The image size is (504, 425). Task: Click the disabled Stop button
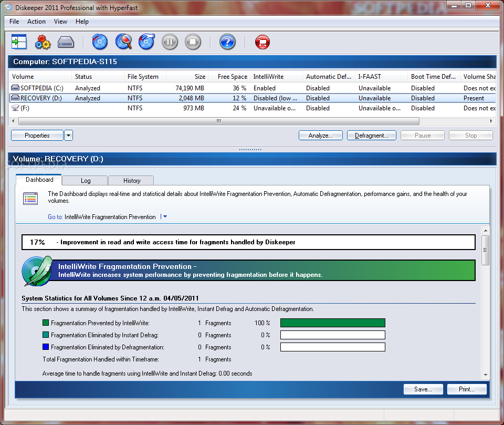[470, 136]
